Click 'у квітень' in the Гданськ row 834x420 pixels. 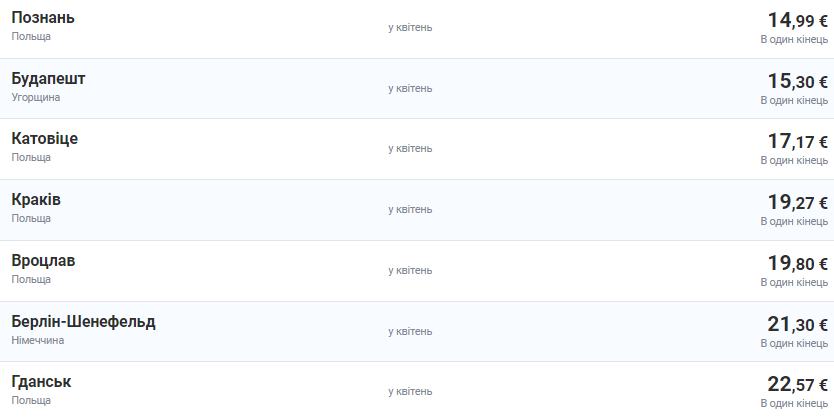click(410, 391)
